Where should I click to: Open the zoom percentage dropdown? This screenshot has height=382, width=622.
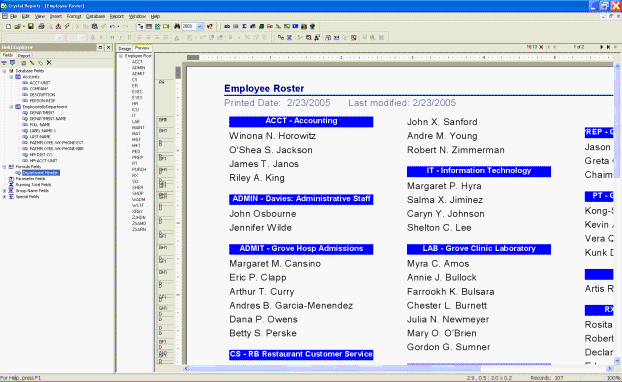[200, 27]
